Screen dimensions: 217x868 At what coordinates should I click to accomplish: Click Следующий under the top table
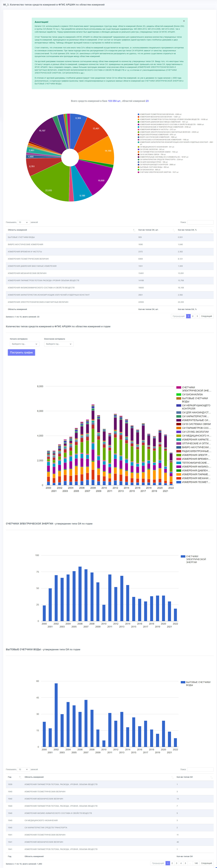pos(207,316)
